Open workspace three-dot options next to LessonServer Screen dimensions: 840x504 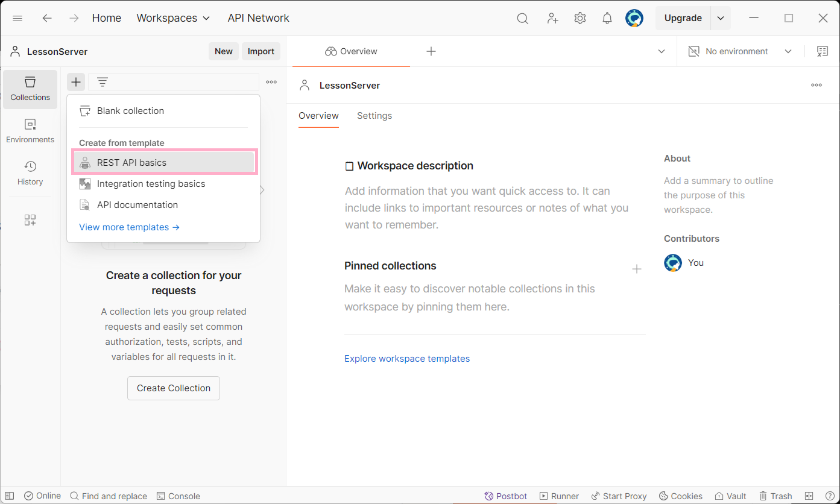pyautogui.click(x=816, y=85)
